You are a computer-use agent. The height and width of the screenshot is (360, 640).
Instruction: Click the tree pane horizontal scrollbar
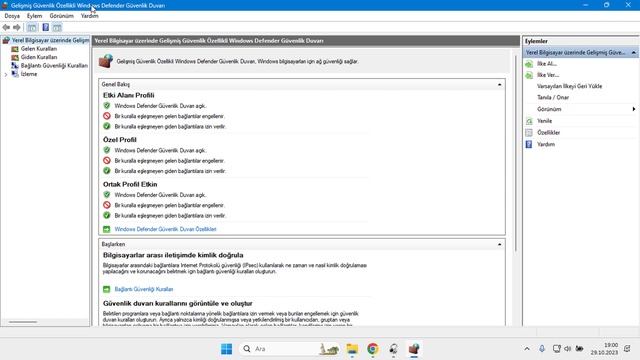[23, 322]
